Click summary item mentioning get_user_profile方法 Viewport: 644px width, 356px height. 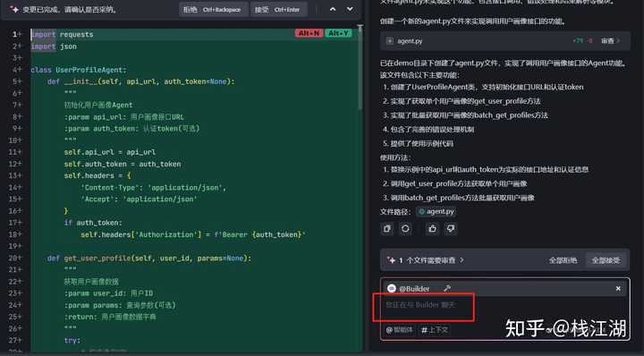(x=462, y=101)
